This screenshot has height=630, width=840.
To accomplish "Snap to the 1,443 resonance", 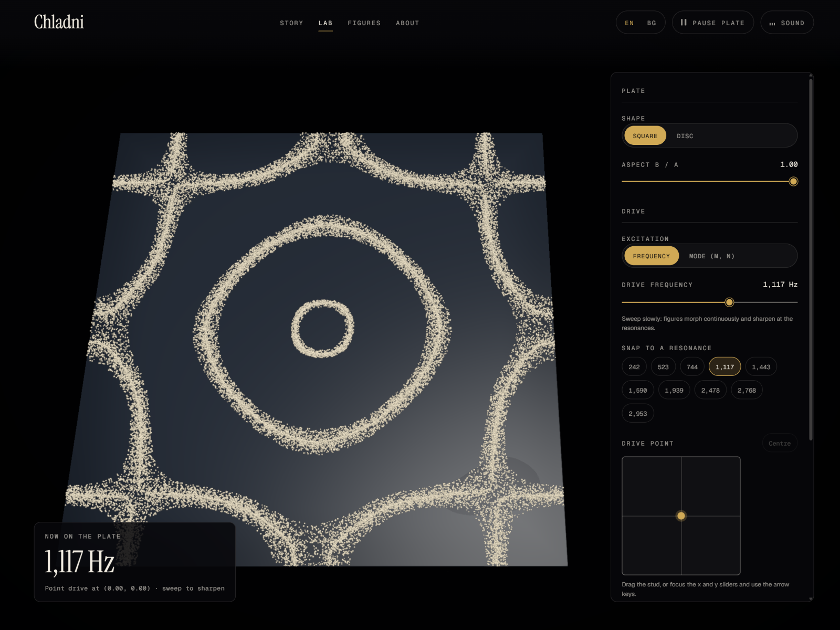I will (761, 367).
